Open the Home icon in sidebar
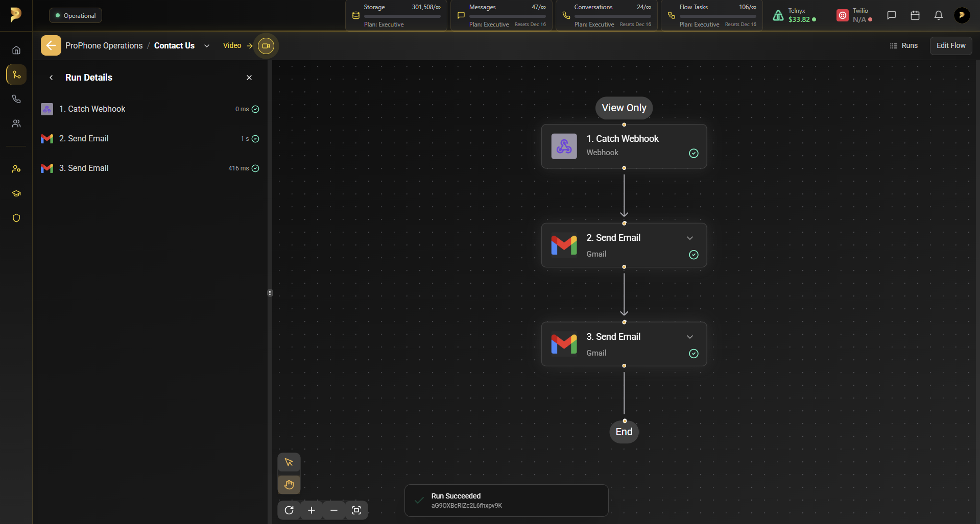The width and height of the screenshot is (980, 524). pyautogui.click(x=16, y=50)
